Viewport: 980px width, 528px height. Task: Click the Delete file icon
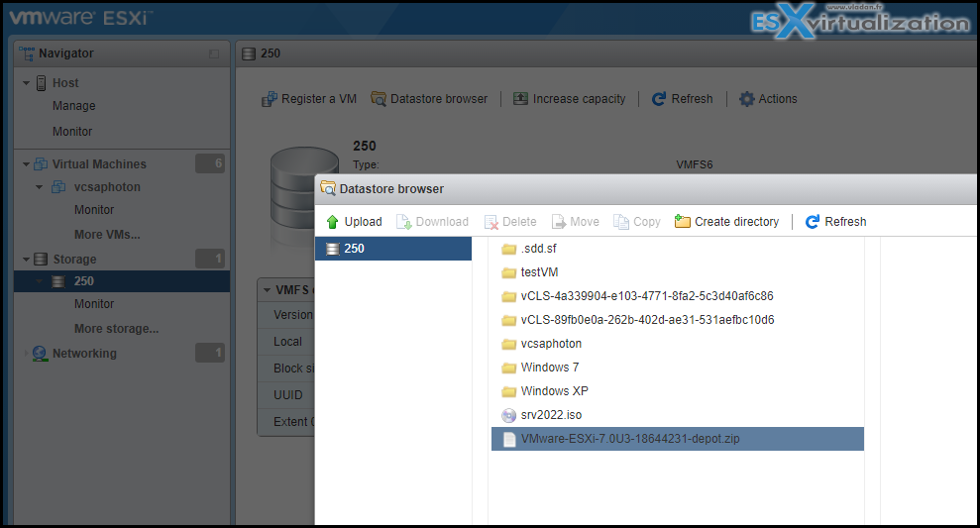tap(491, 222)
